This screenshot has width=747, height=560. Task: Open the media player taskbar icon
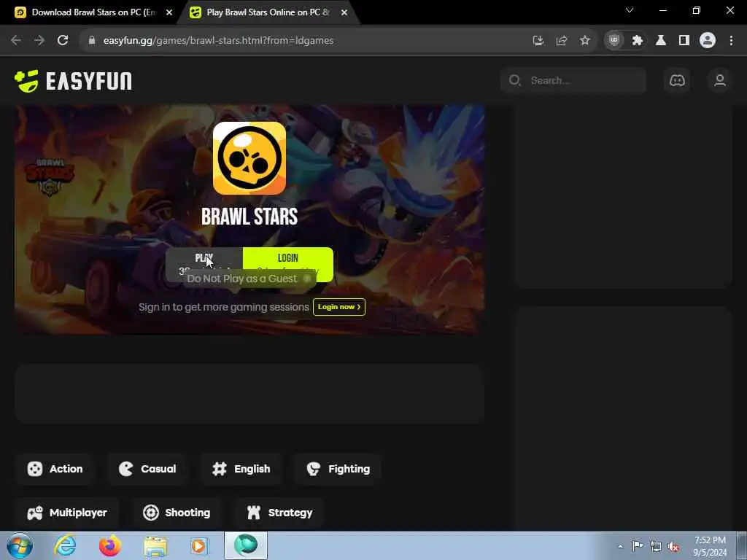pyautogui.click(x=199, y=546)
